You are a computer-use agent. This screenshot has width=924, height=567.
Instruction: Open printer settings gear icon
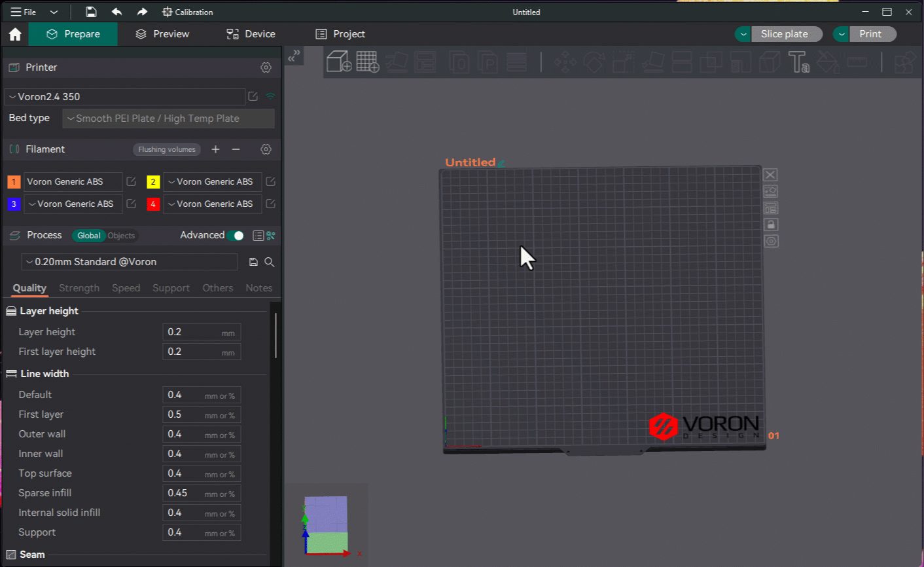[266, 67]
